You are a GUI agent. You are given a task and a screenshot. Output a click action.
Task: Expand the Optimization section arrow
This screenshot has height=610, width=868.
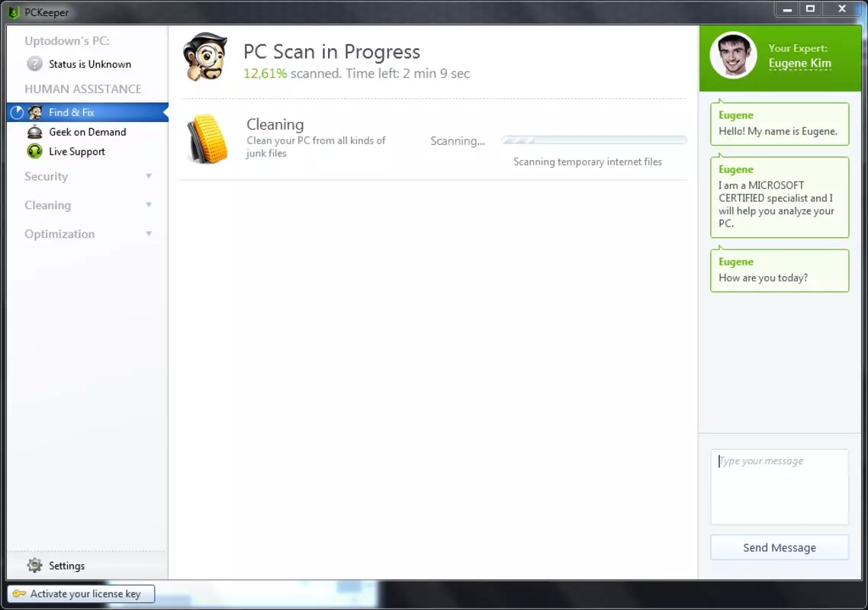[149, 233]
